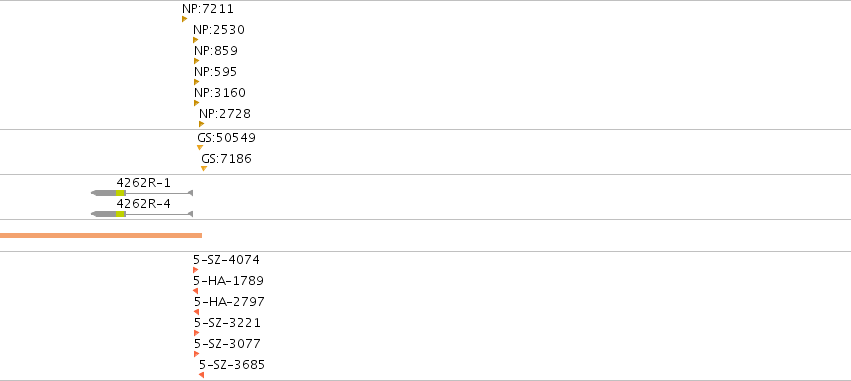851x381 pixels.
Task: Click the 5-HA-2797 red triangle
Action: [196, 312]
